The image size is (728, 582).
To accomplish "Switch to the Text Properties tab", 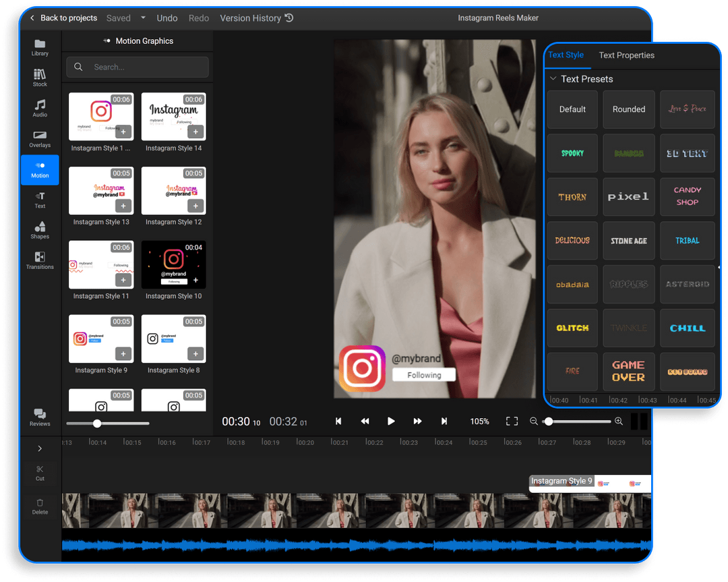I will [x=626, y=55].
